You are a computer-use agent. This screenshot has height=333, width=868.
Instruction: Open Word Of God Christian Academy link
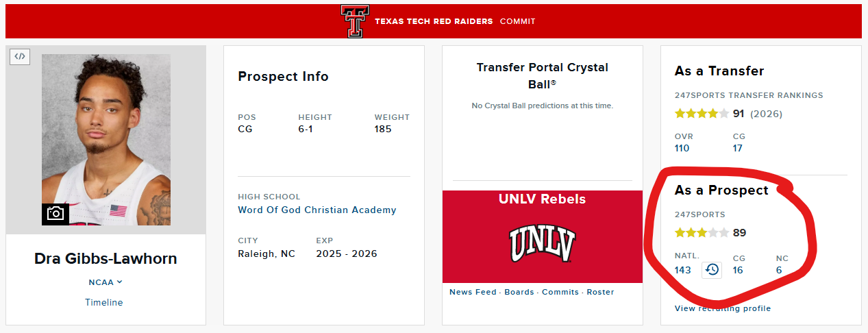click(x=317, y=210)
